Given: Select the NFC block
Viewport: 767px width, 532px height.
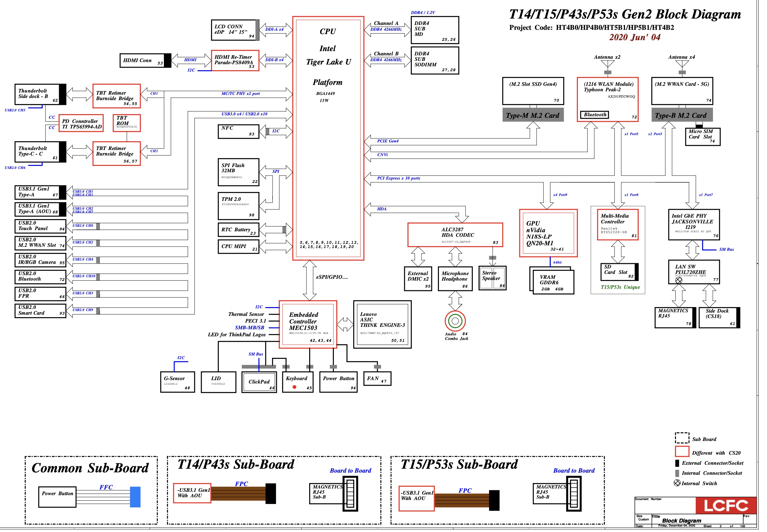Looking at the screenshot, I should (x=238, y=131).
